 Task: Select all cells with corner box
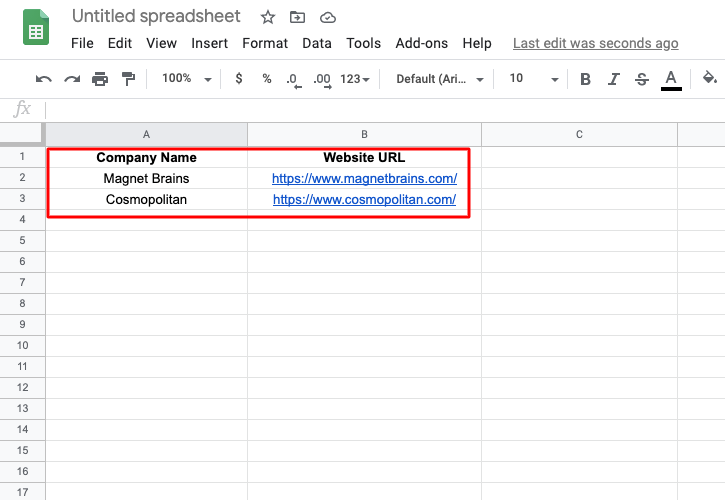coord(22,134)
